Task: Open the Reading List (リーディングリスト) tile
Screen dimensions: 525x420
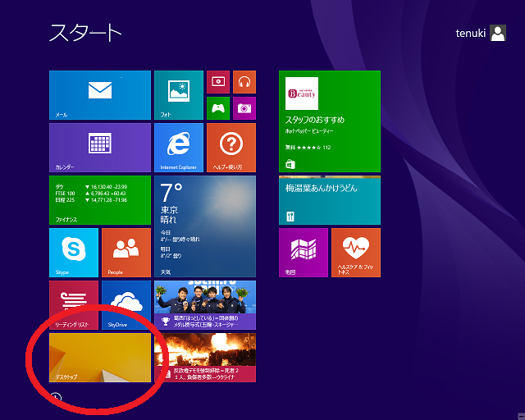Action: (73, 305)
